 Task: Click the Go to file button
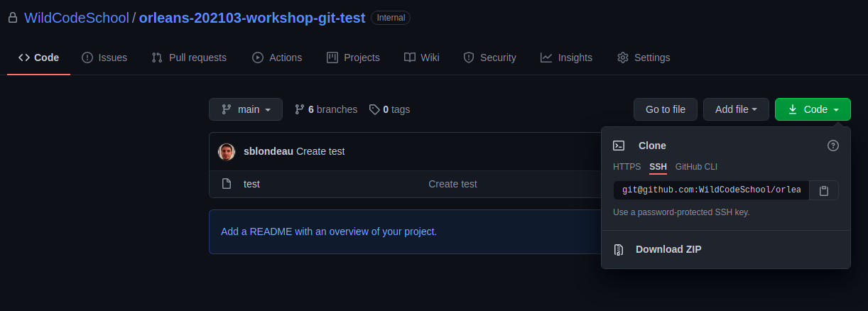pos(666,109)
